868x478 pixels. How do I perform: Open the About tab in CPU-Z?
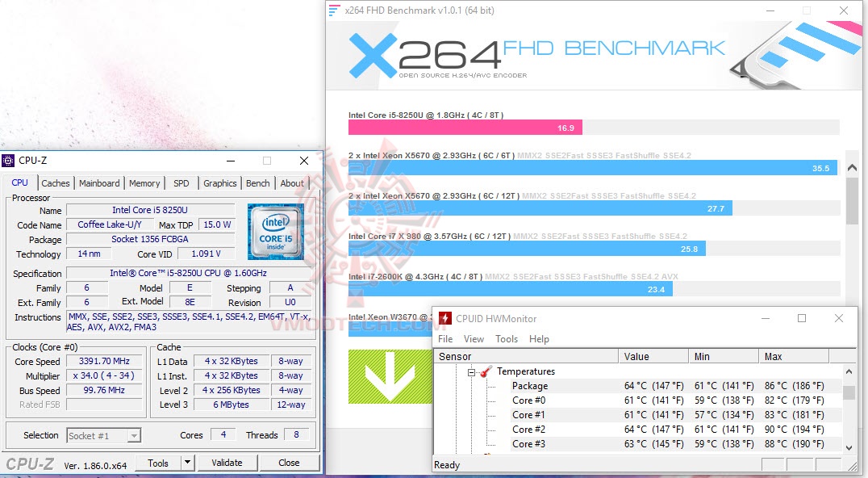(x=292, y=183)
